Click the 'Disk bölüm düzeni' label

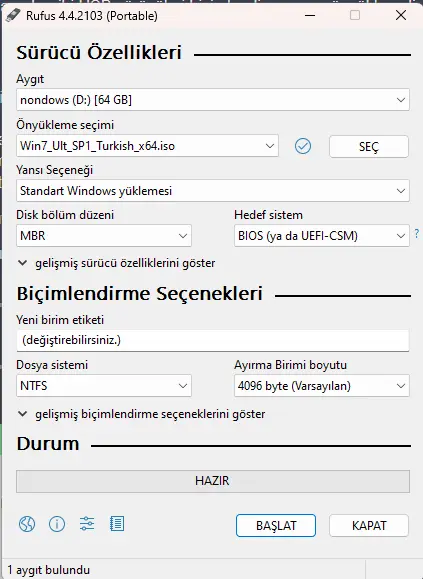pyautogui.click(x=65, y=215)
